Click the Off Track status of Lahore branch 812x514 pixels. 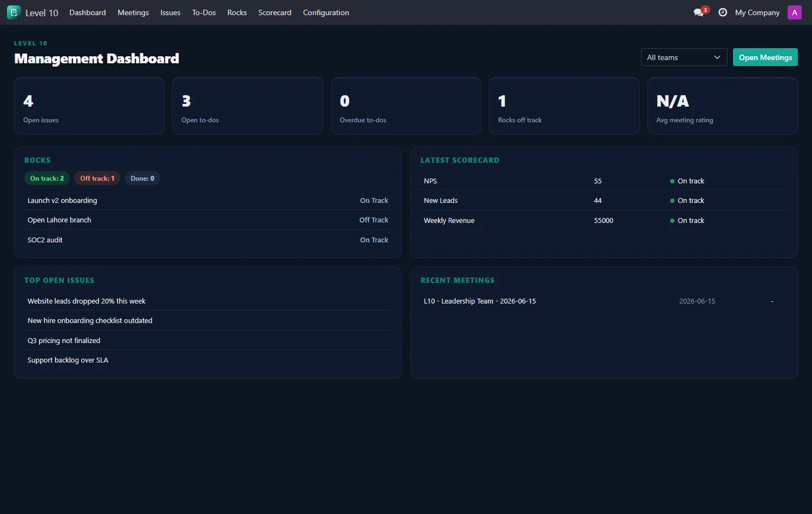coord(374,220)
